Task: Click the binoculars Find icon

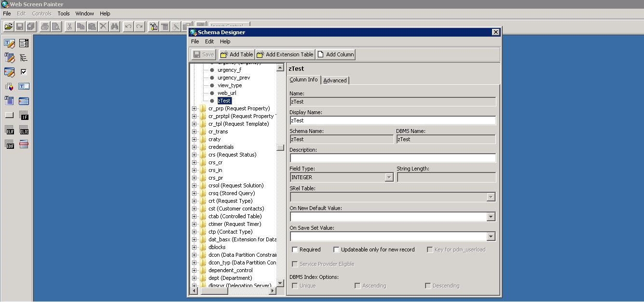Action: coord(115,26)
